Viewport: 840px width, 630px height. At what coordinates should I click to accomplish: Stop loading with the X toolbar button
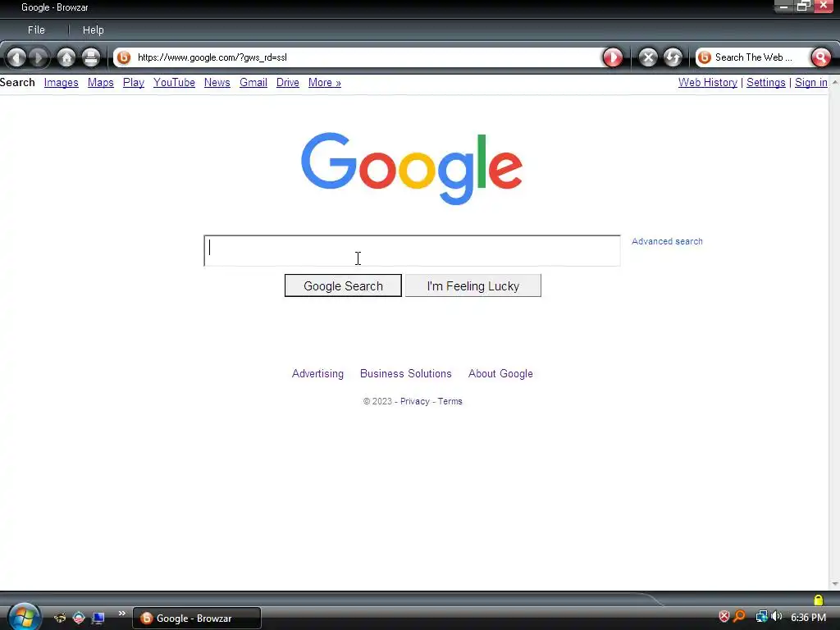point(648,57)
